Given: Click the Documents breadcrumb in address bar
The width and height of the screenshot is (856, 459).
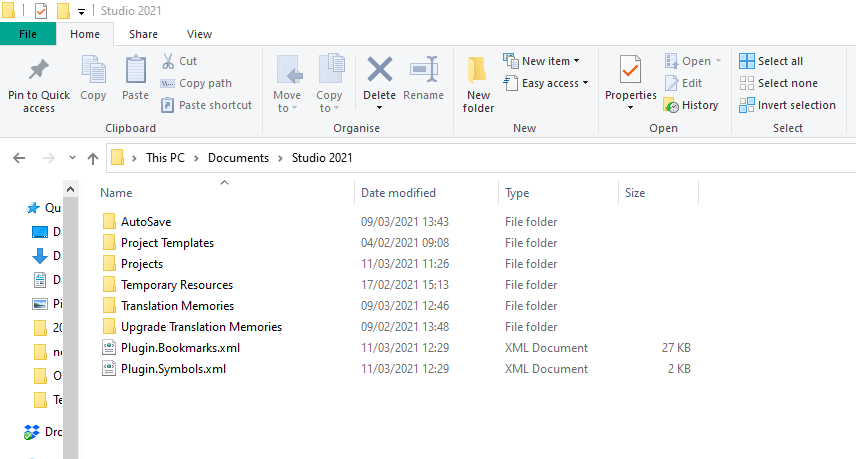Looking at the screenshot, I should coord(238,158).
